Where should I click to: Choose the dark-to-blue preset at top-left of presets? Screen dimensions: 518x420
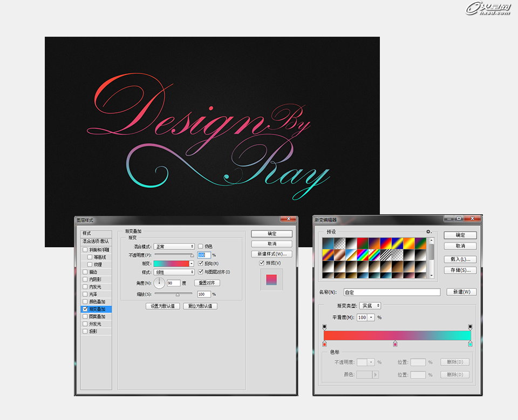[x=328, y=243]
